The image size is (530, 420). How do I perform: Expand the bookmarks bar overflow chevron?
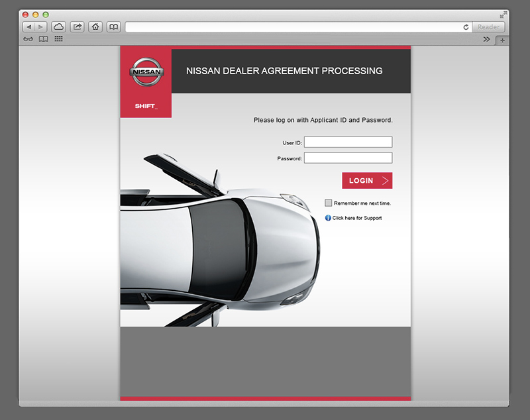[x=487, y=39]
